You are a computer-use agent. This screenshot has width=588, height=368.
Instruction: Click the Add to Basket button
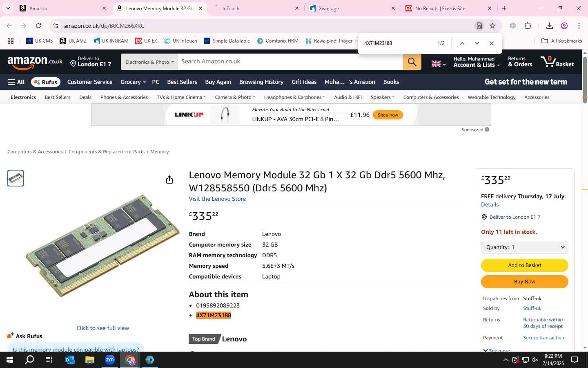524,265
